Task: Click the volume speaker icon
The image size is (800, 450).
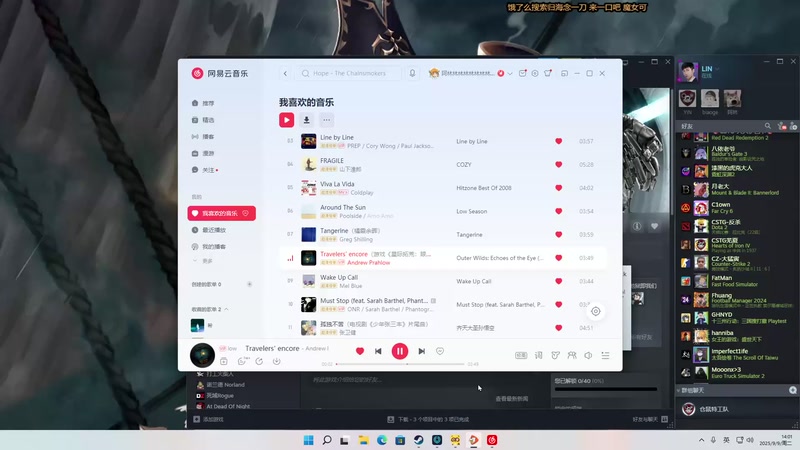Action: 588,355
